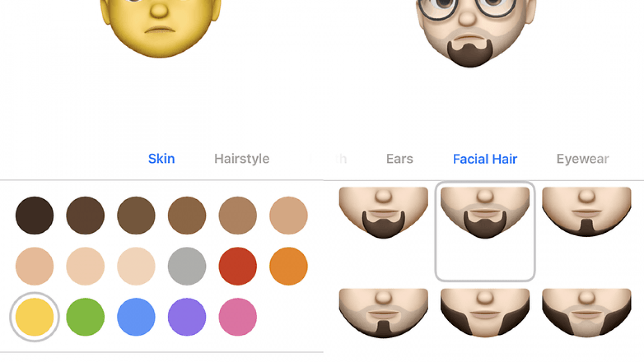Screen dimensions: 644x362
Task: Select the full goatee beard thumbnail, top-left
Action: click(x=383, y=213)
